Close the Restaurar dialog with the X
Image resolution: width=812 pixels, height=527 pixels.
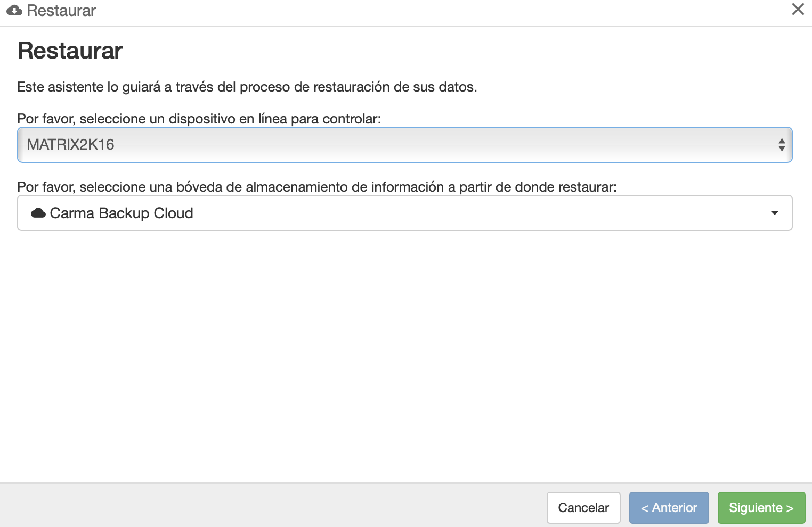(x=798, y=10)
